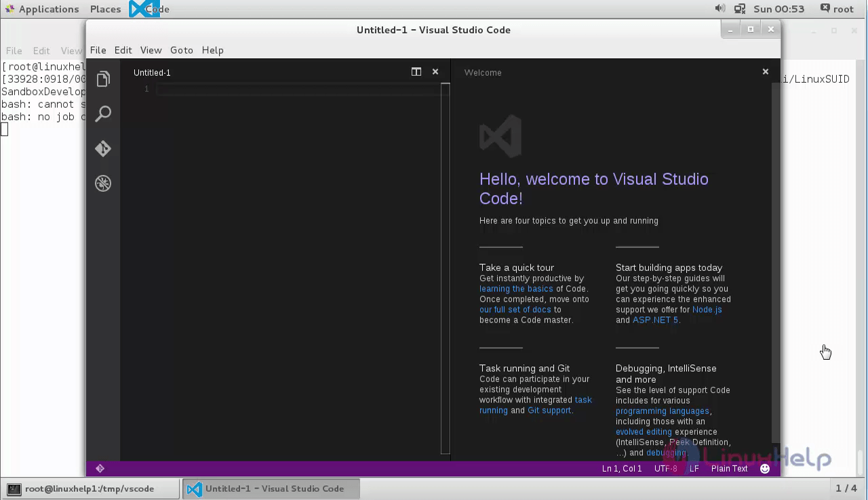Close the Untitled-1 editor
Screen dimensions: 868x500
pyautogui.click(x=435, y=72)
